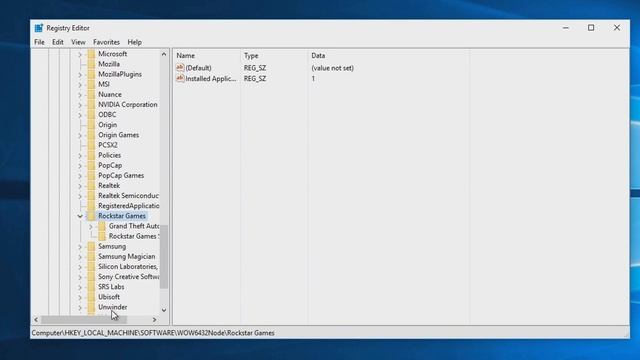Image resolution: width=640 pixels, height=360 pixels.
Task: Expand the Grand Theft Auto subkey
Action: [91, 226]
